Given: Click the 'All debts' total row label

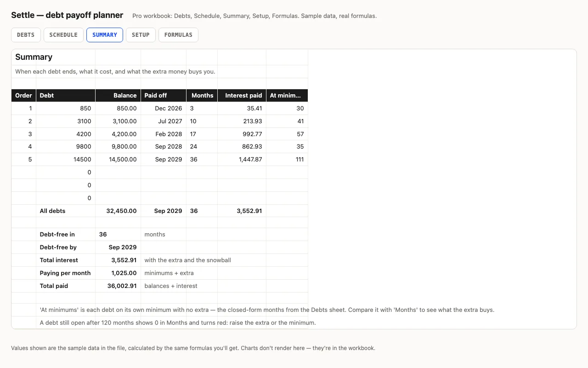Looking at the screenshot, I should pos(66,211).
